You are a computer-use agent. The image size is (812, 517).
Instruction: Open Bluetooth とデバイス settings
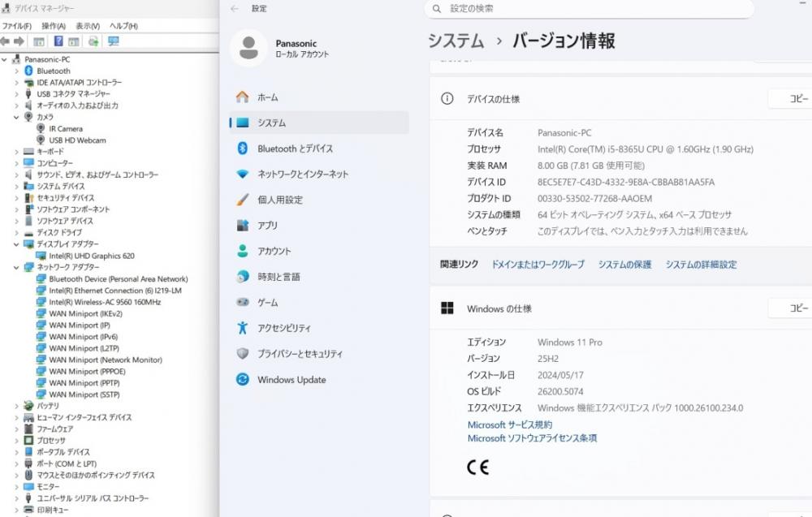(x=319, y=149)
